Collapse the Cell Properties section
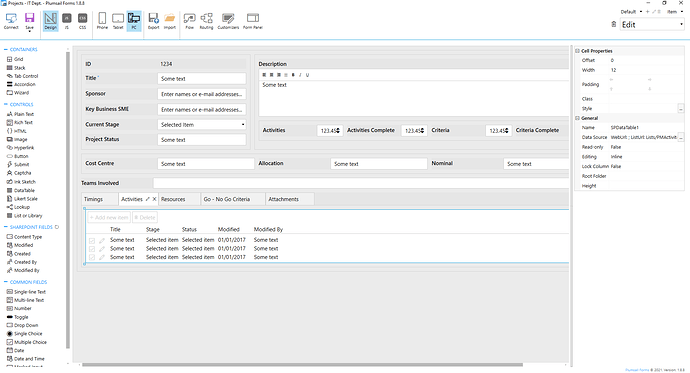The image size is (690, 373). [577, 51]
